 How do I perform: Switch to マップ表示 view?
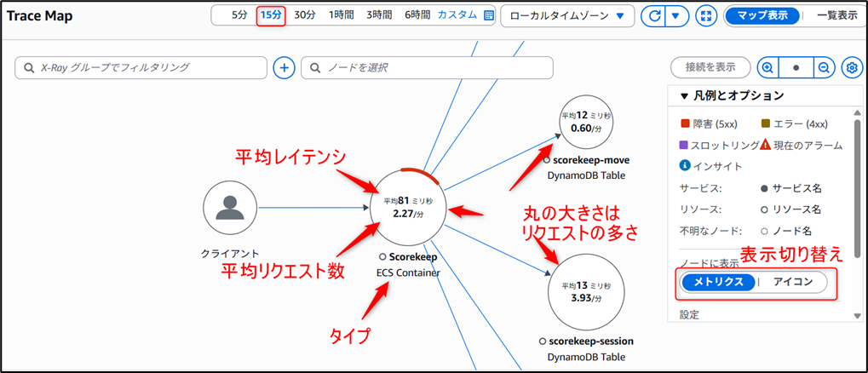click(762, 15)
